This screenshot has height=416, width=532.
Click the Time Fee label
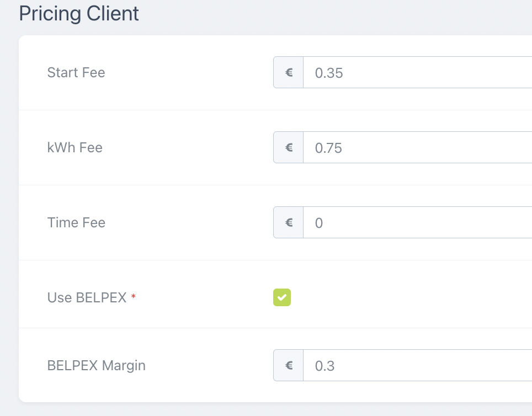point(76,222)
